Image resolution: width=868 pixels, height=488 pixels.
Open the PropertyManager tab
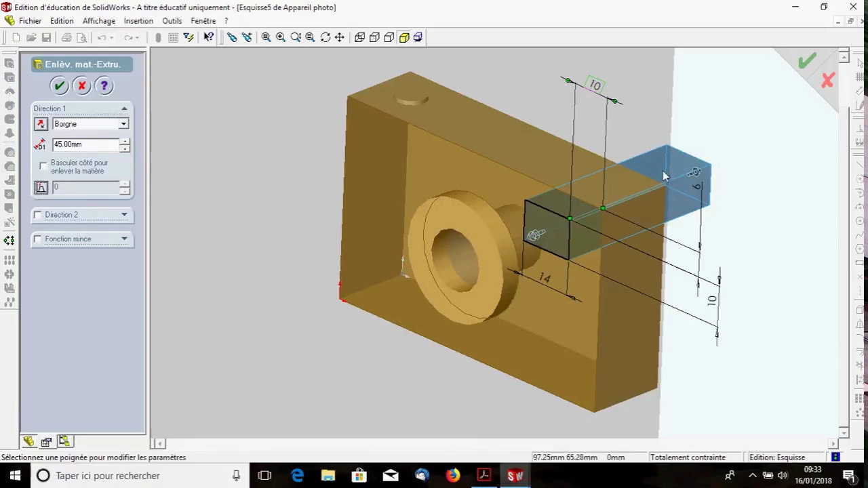46,441
